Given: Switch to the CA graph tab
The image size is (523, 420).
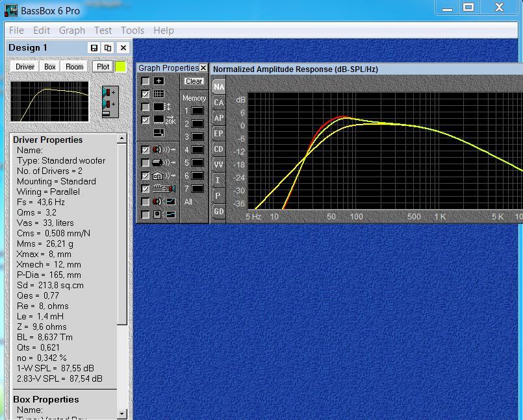Looking at the screenshot, I should (x=219, y=103).
